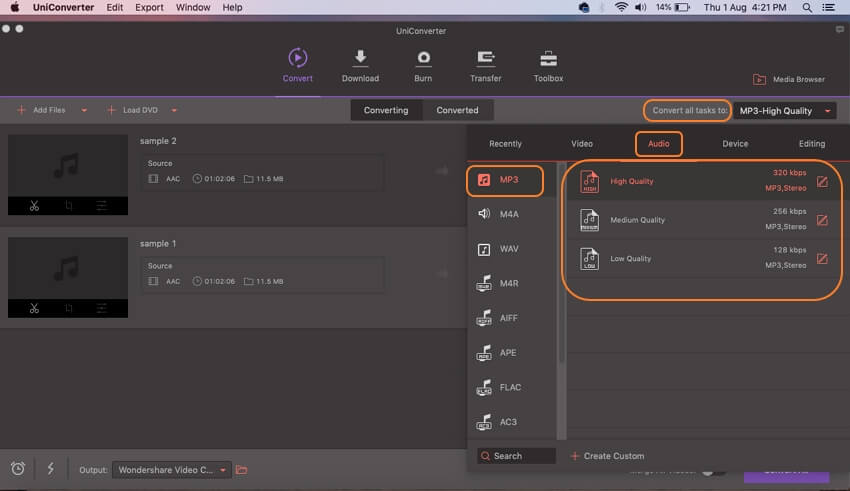Open Wi-Fi status in menu bar
Viewport: 850px width, 491px height.
tap(621, 8)
